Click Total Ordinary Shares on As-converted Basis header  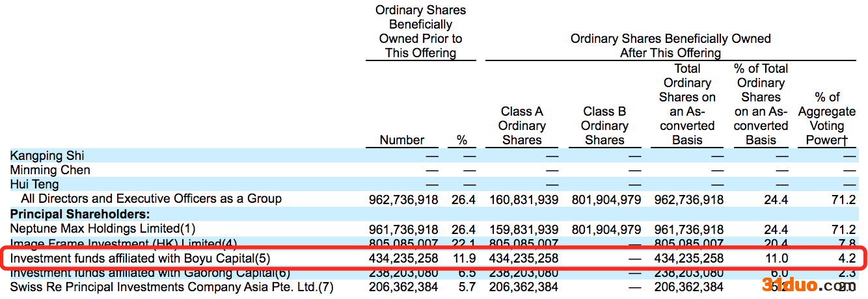pyautogui.click(x=687, y=105)
